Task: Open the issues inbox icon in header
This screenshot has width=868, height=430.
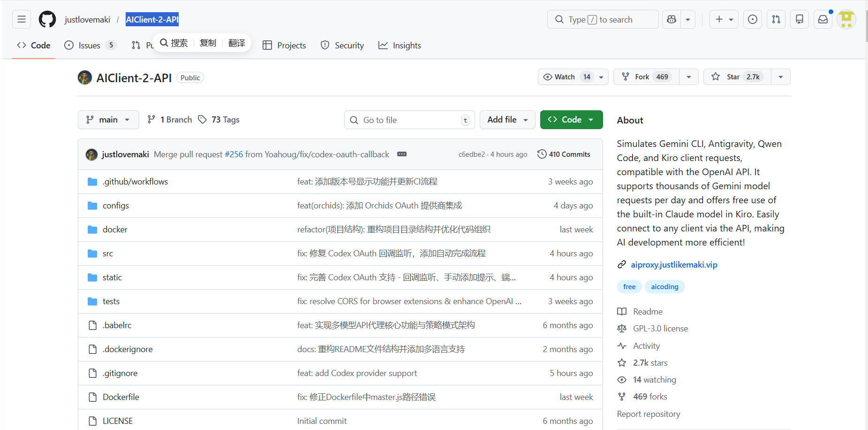Action: point(753,19)
